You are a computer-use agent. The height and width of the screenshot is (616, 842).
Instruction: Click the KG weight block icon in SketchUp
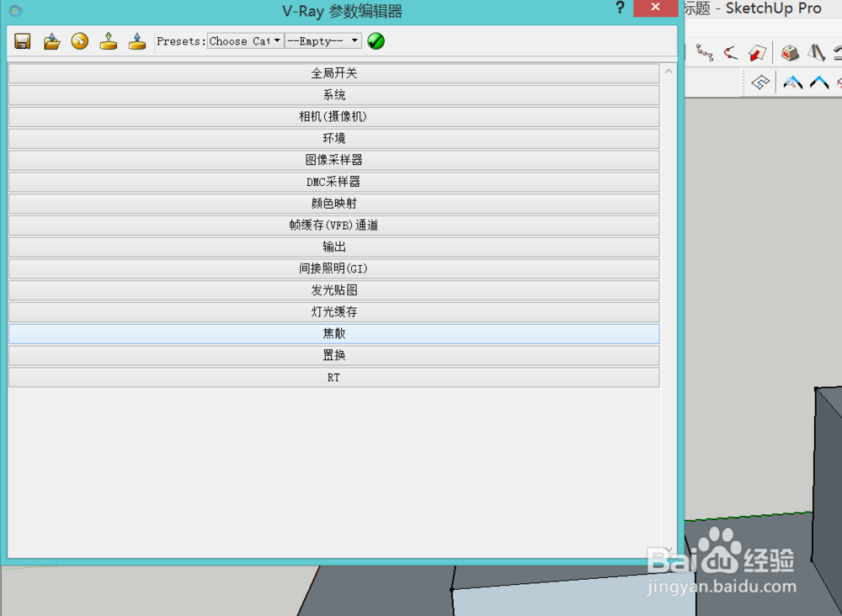790,52
